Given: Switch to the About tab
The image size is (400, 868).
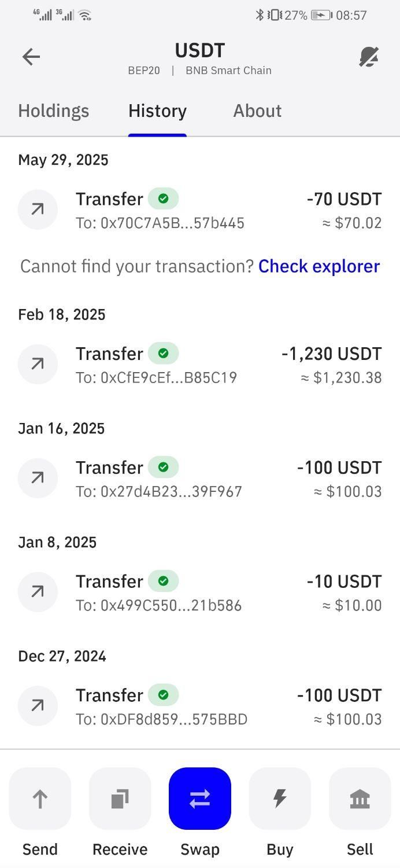Looking at the screenshot, I should point(257,111).
